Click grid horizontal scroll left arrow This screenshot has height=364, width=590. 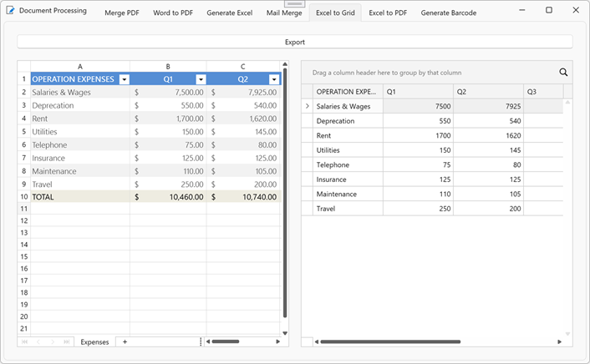tap(317, 341)
